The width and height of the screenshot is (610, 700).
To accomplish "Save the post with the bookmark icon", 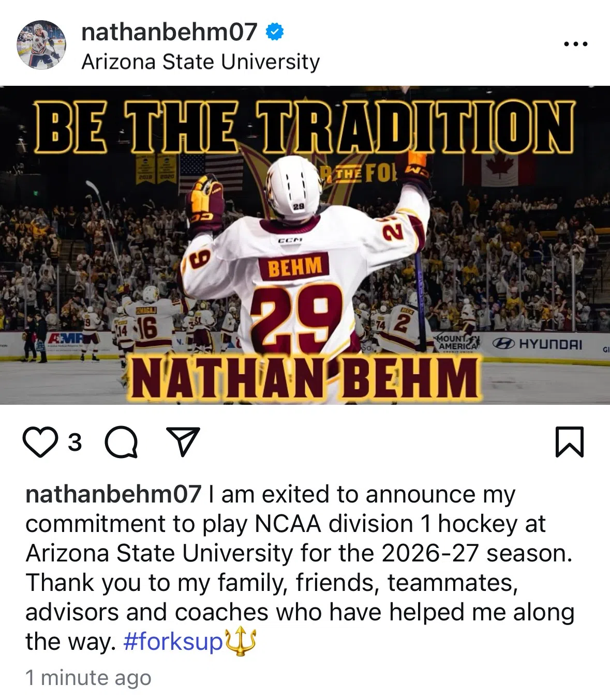I will tap(569, 442).
